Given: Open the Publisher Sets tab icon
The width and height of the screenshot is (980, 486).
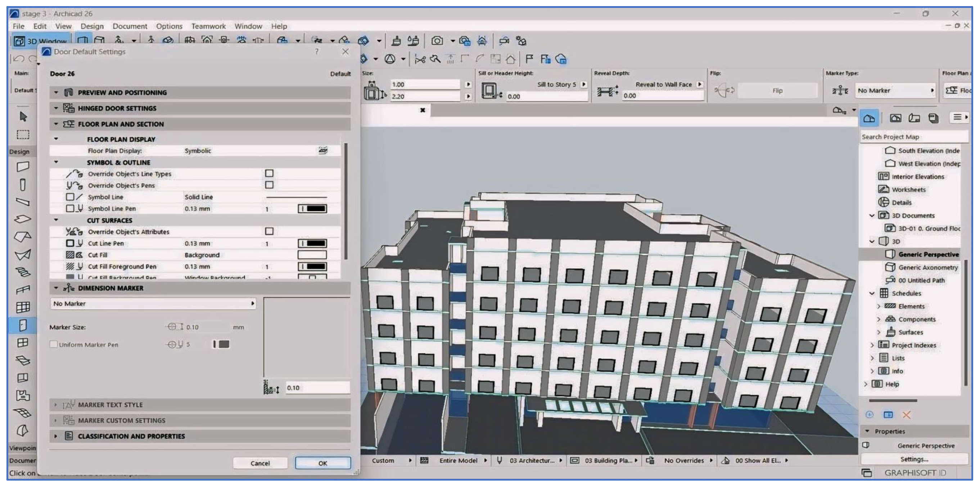Looking at the screenshot, I should click(x=933, y=118).
